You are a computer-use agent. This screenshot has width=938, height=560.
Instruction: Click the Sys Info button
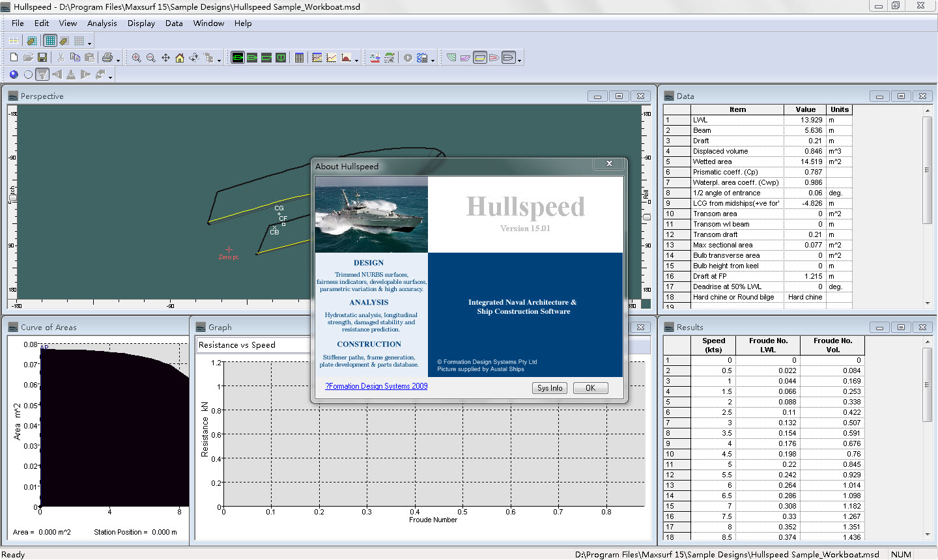pos(550,388)
